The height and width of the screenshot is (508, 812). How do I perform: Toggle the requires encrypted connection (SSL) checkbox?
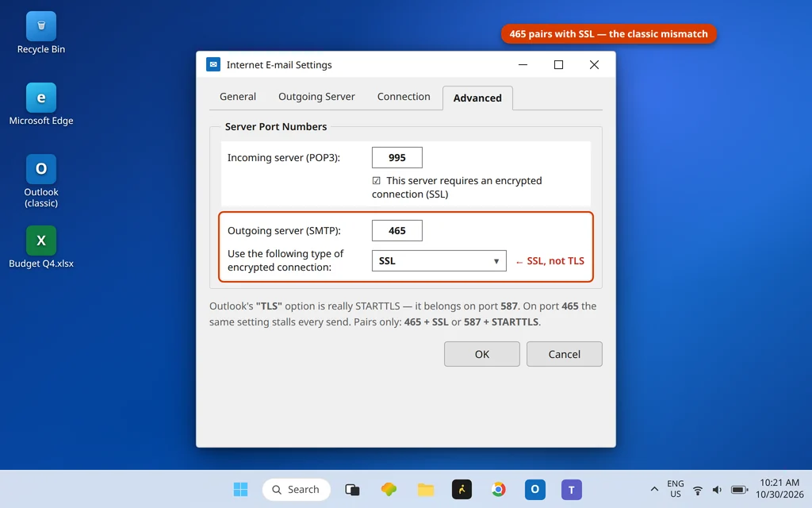(377, 180)
